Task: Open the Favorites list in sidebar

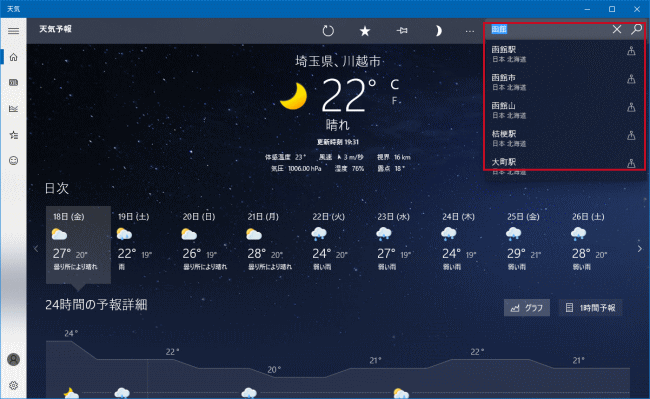Action: tap(13, 135)
